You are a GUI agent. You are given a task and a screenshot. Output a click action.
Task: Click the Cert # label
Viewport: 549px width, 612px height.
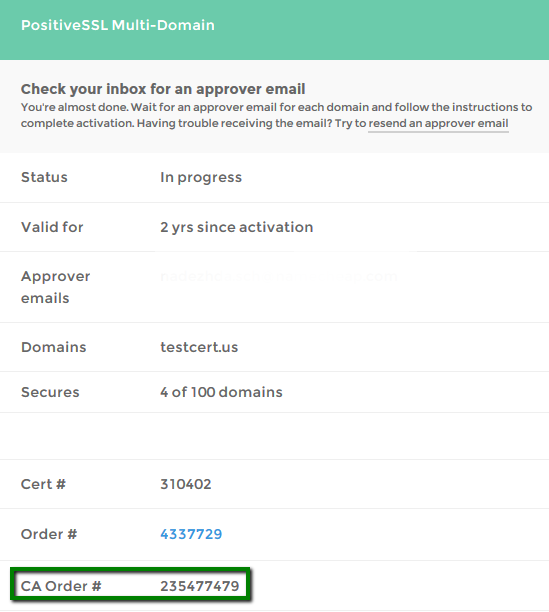tap(43, 484)
